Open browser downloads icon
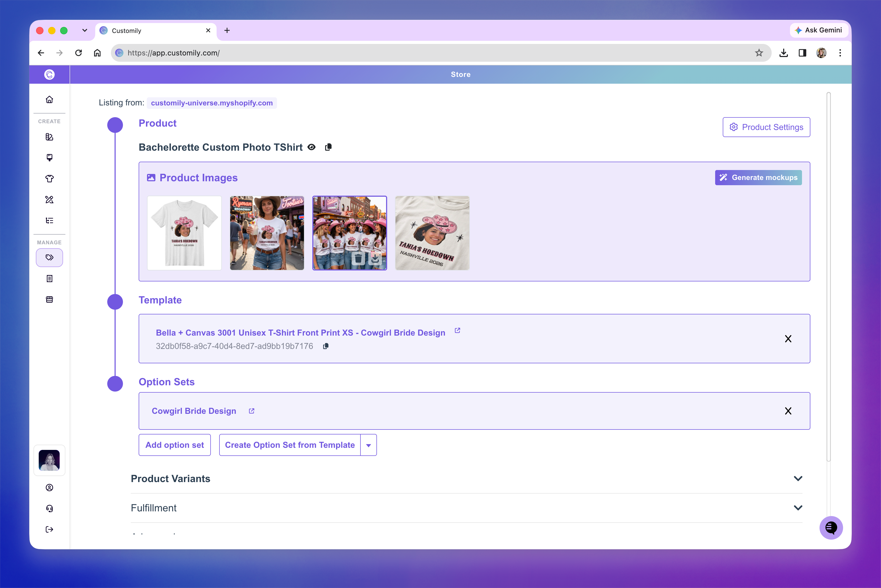The image size is (881, 588). pos(783,53)
